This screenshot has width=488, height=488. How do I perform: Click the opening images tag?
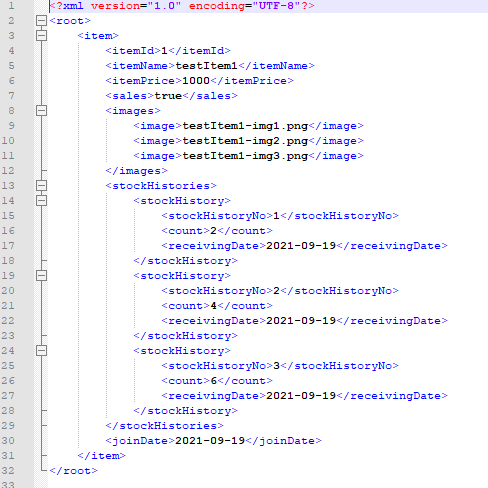[133, 111]
